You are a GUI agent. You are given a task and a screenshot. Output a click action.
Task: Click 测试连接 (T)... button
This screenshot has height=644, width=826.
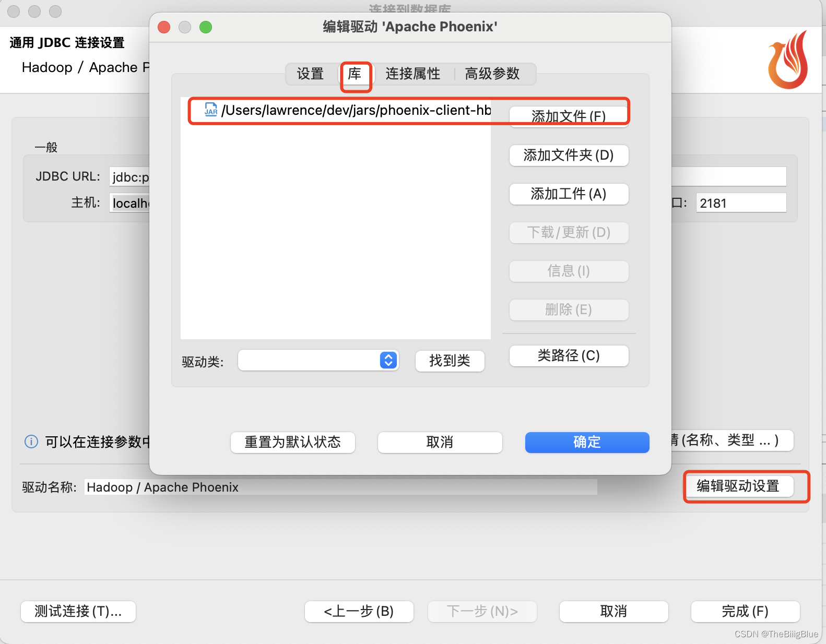click(78, 611)
